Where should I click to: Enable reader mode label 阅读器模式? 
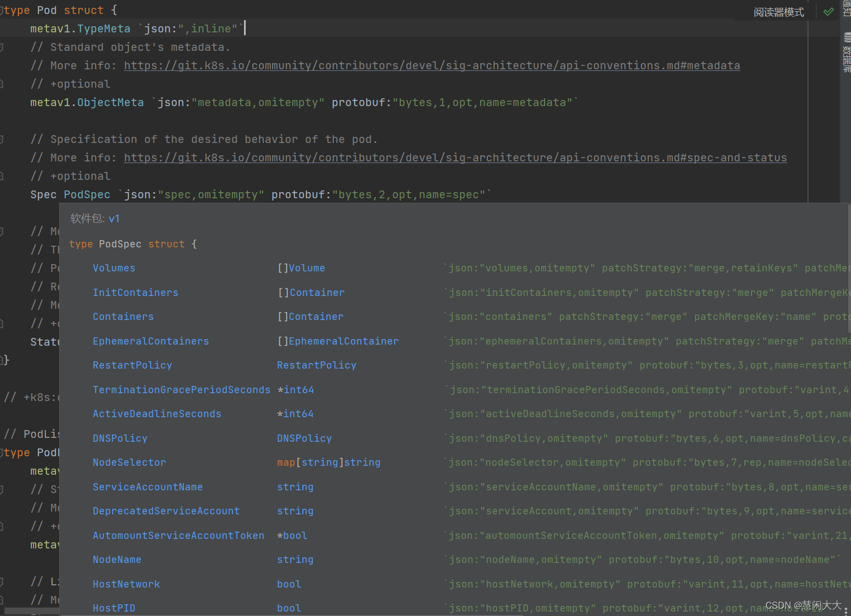(x=779, y=12)
